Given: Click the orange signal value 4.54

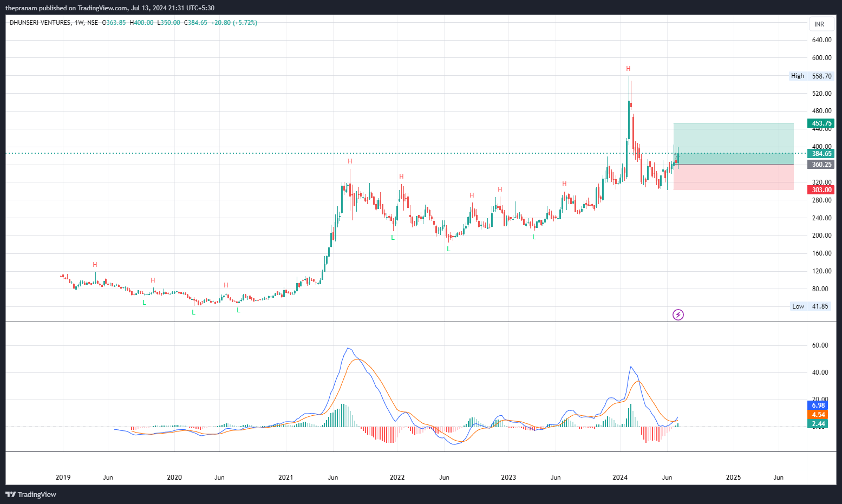Looking at the screenshot, I should coord(818,415).
